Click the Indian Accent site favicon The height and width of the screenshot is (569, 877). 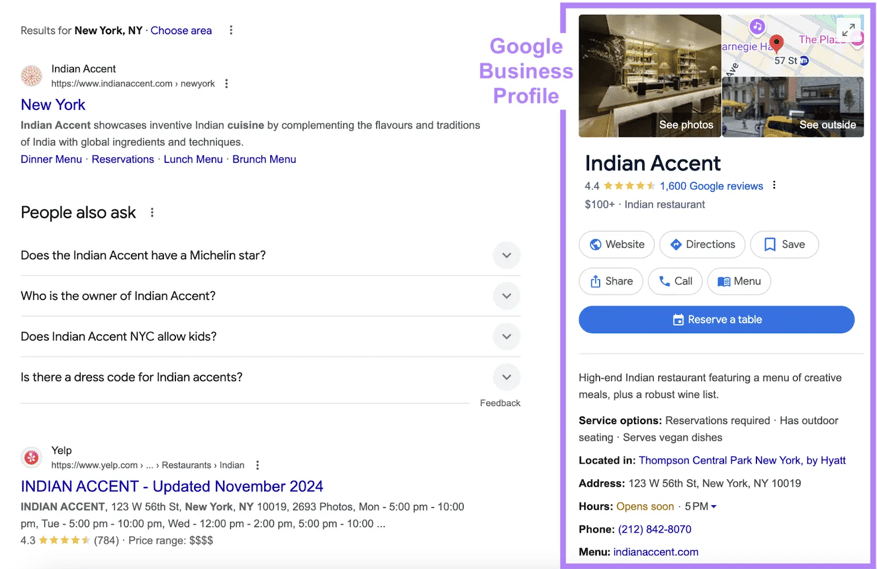[31, 76]
